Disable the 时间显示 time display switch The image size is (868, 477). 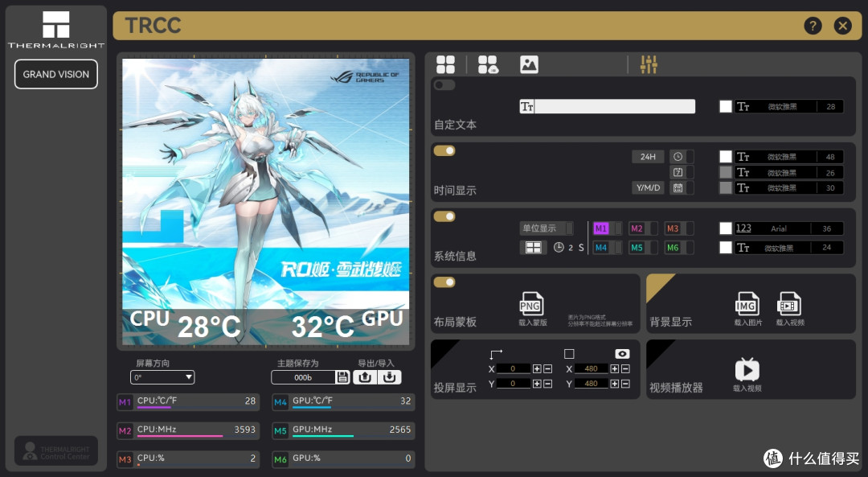[444, 150]
